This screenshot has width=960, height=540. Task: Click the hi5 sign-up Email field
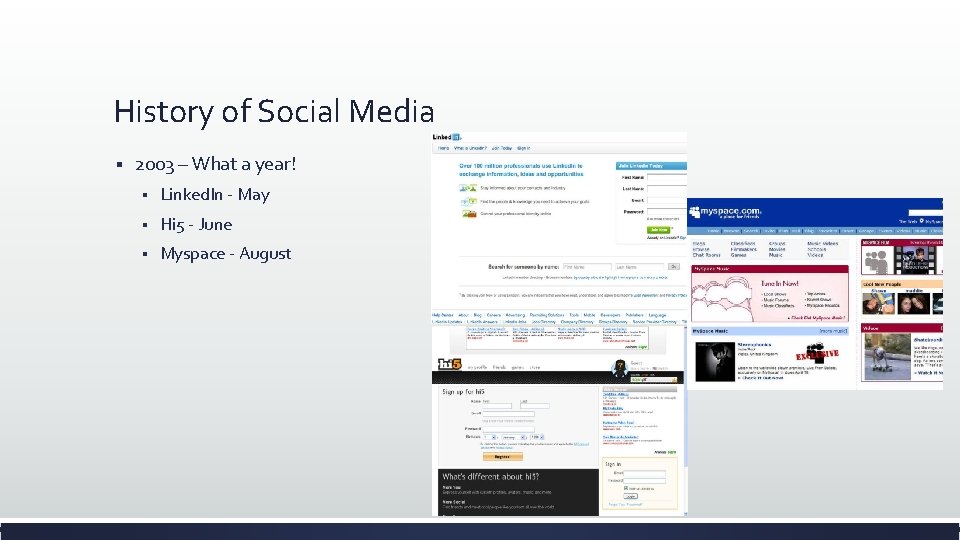click(x=509, y=414)
